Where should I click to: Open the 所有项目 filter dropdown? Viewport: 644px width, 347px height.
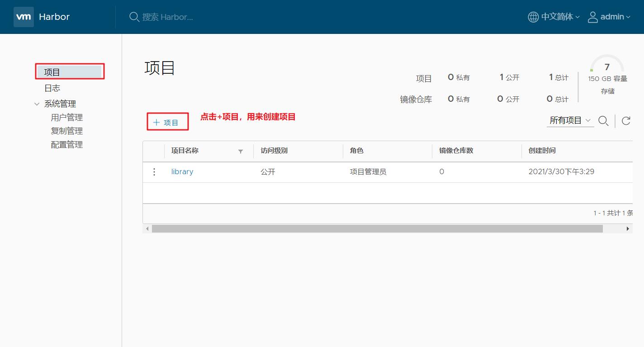(x=570, y=120)
